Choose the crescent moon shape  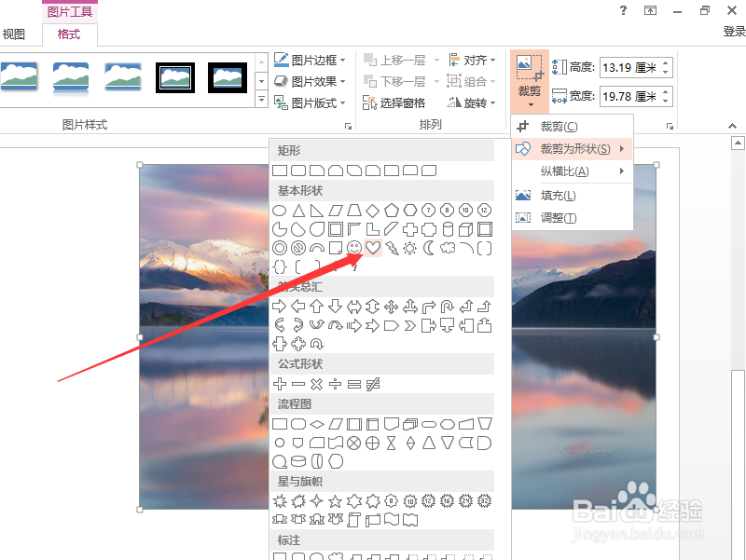[429, 248]
